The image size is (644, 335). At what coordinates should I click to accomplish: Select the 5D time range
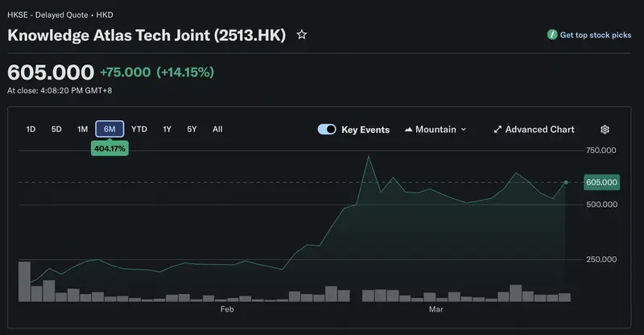pos(56,129)
